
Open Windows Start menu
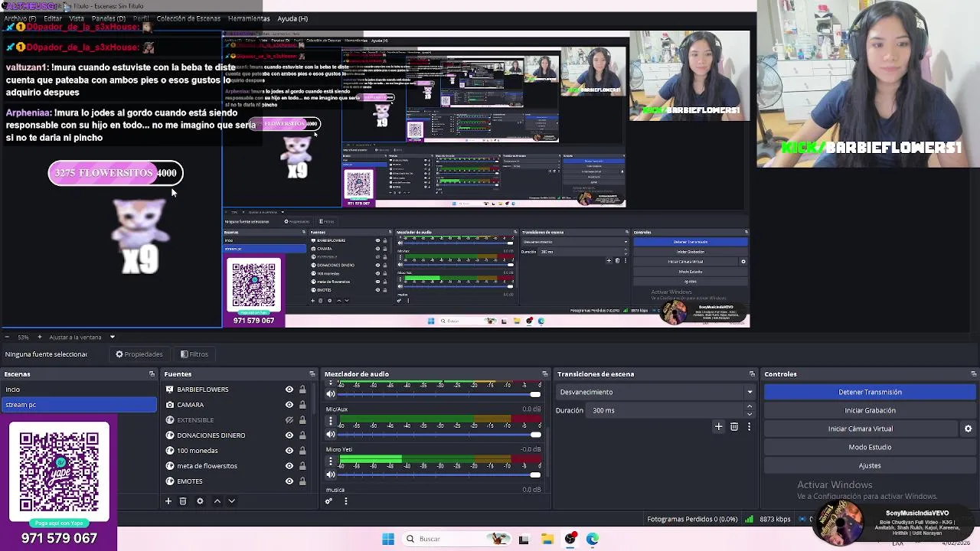(388, 539)
